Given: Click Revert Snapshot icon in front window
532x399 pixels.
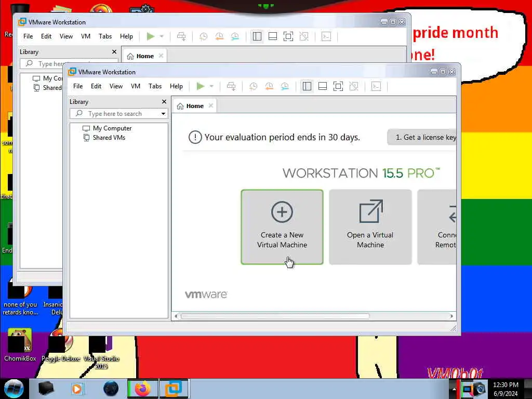Looking at the screenshot, I should pos(269,86).
